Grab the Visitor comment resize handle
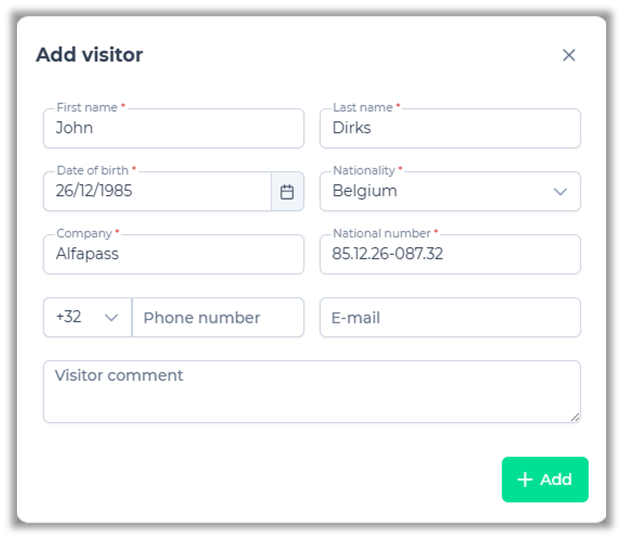Screen dimensions: 623x539 coord(575,416)
